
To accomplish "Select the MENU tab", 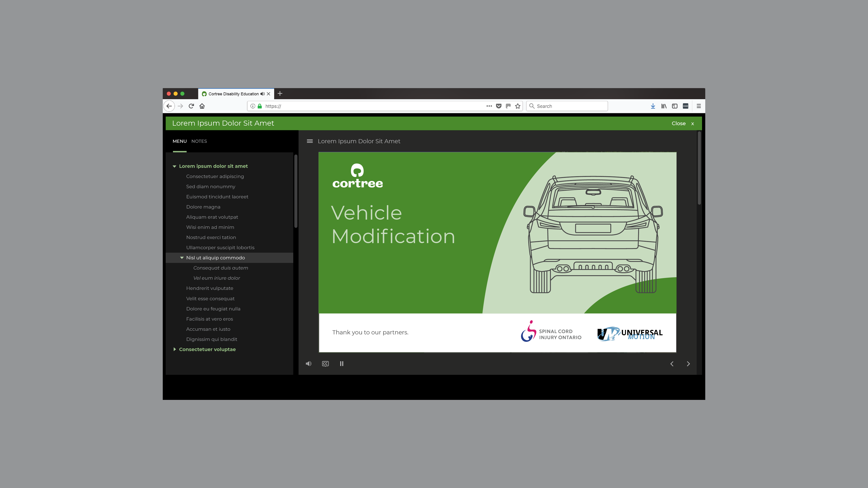I will [179, 141].
